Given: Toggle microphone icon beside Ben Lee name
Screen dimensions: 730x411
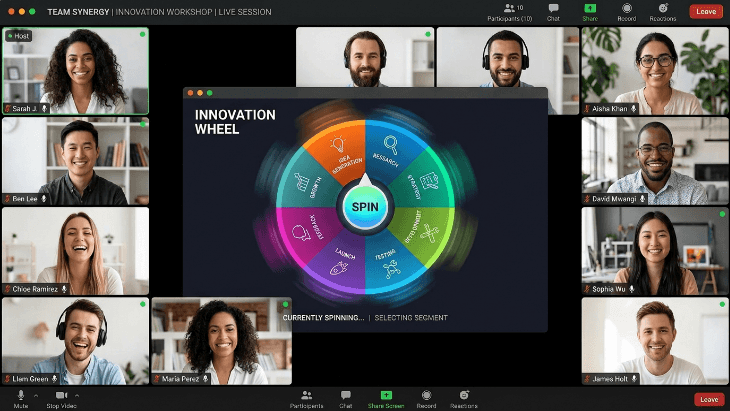Looking at the screenshot, I should point(44,199).
